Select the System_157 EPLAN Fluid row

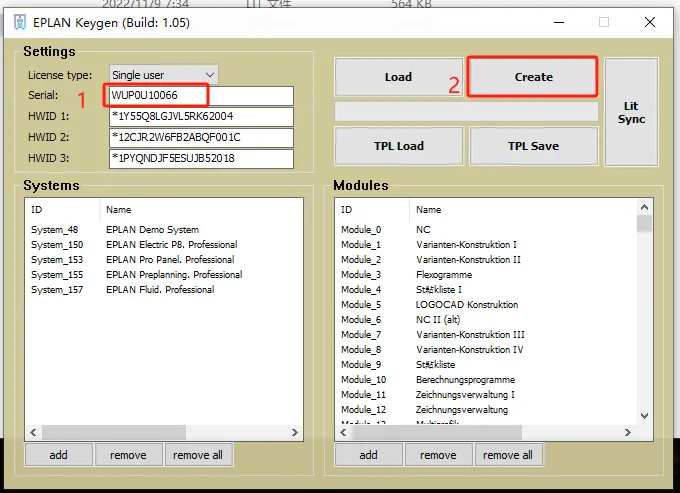tap(164, 290)
